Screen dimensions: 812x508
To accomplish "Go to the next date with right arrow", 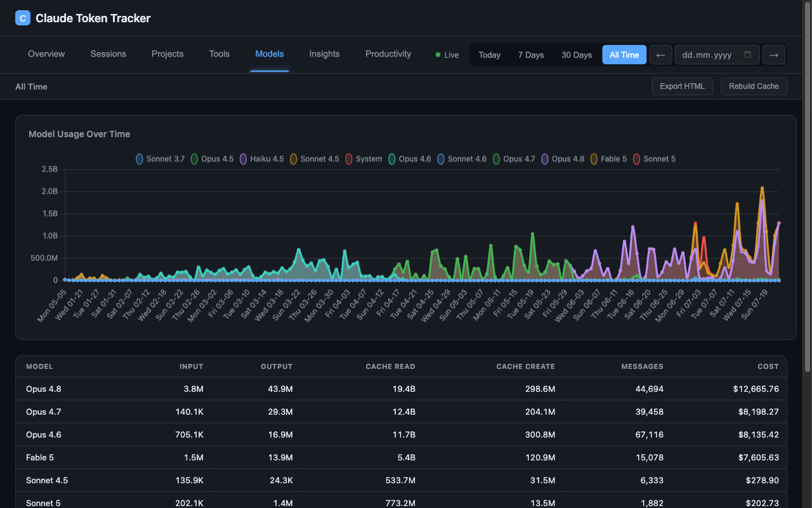I will tap(774, 55).
